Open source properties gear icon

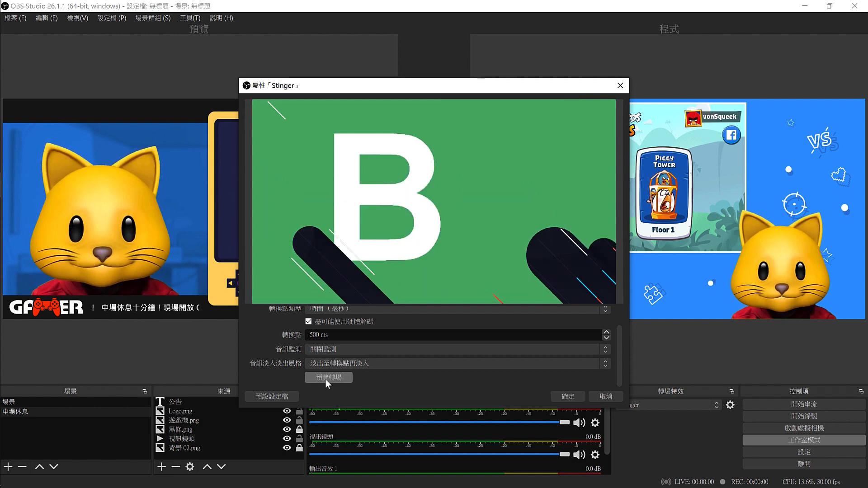coord(190,467)
